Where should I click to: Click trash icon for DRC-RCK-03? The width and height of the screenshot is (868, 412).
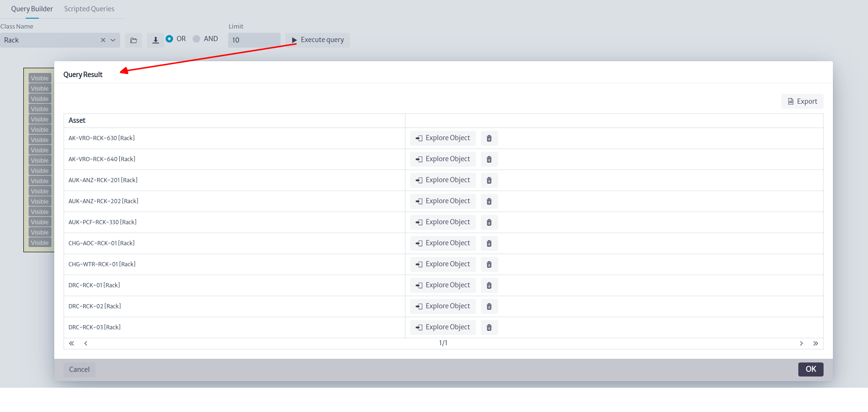(x=489, y=327)
